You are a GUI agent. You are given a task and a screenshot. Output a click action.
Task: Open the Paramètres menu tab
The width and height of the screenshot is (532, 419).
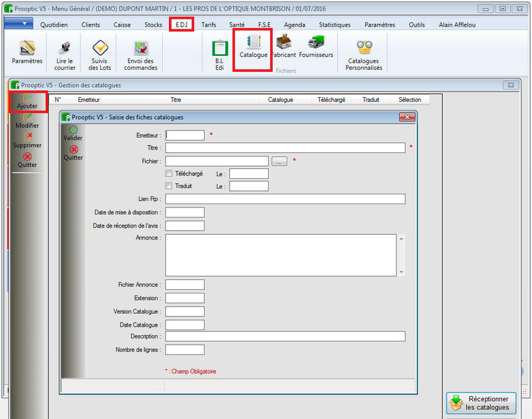pyautogui.click(x=380, y=25)
